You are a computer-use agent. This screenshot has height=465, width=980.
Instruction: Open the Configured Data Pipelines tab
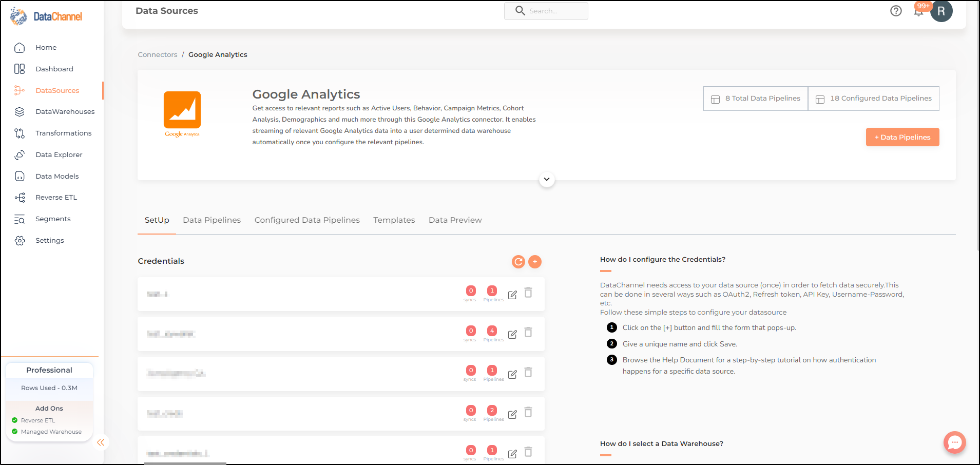point(307,220)
